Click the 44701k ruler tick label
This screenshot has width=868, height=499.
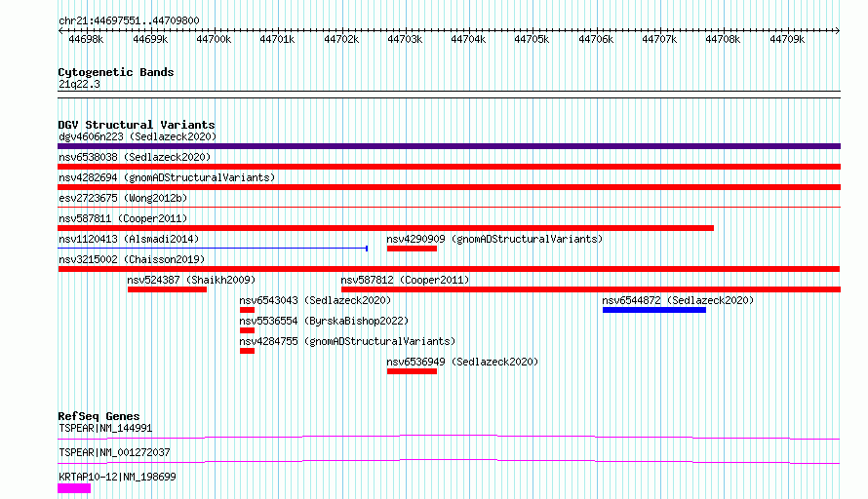[x=277, y=39]
